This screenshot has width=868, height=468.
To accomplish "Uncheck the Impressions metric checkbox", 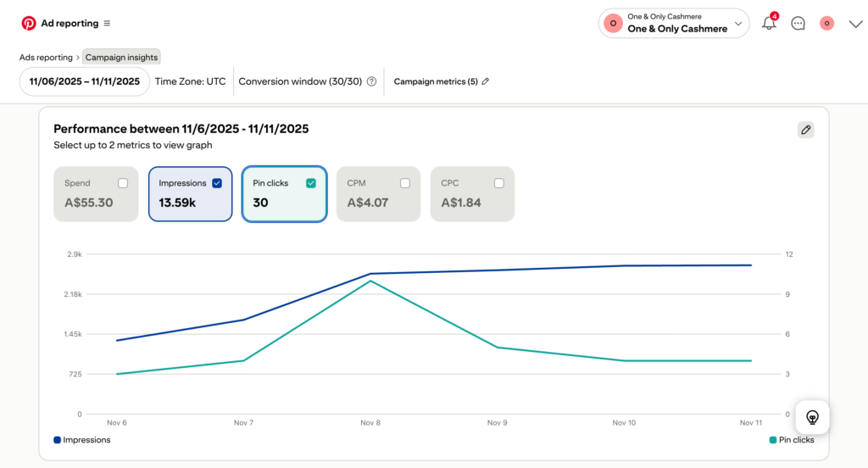I will pyautogui.click(x=217, y=183).
